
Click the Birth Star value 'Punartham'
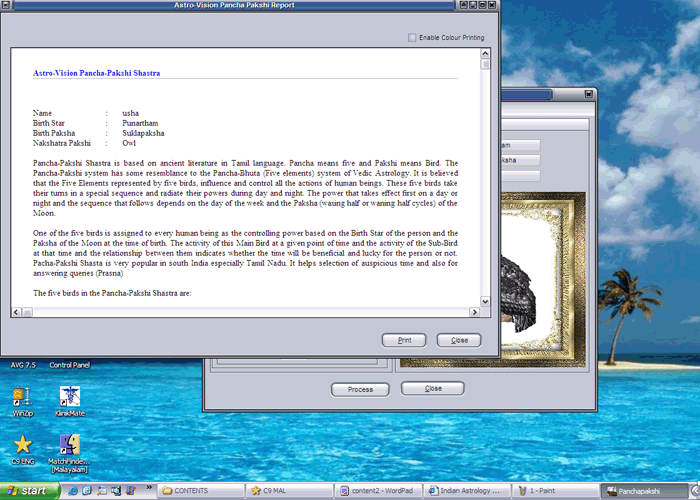(140, 123)
